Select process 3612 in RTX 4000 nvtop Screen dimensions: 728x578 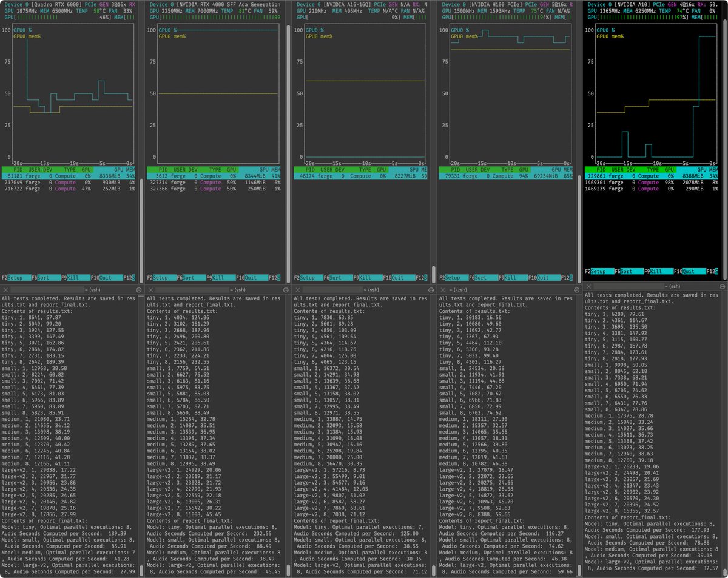[x=214, y=176]
